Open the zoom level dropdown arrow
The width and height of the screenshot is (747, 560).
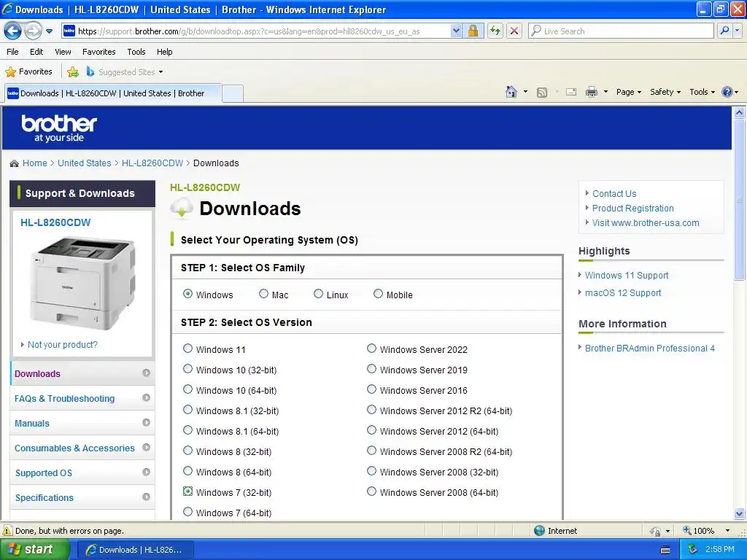(x=727, y=531)
